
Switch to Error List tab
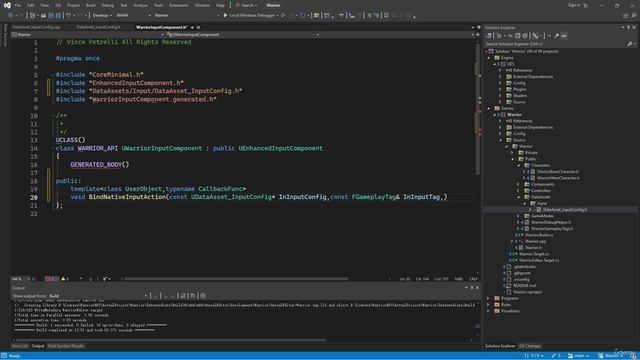pos(20,346)
